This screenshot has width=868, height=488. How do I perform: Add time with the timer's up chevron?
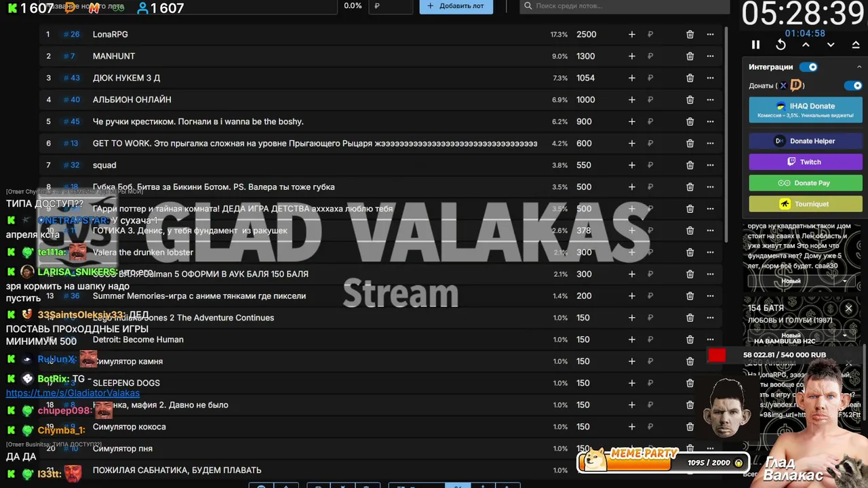tap(806, 45)
